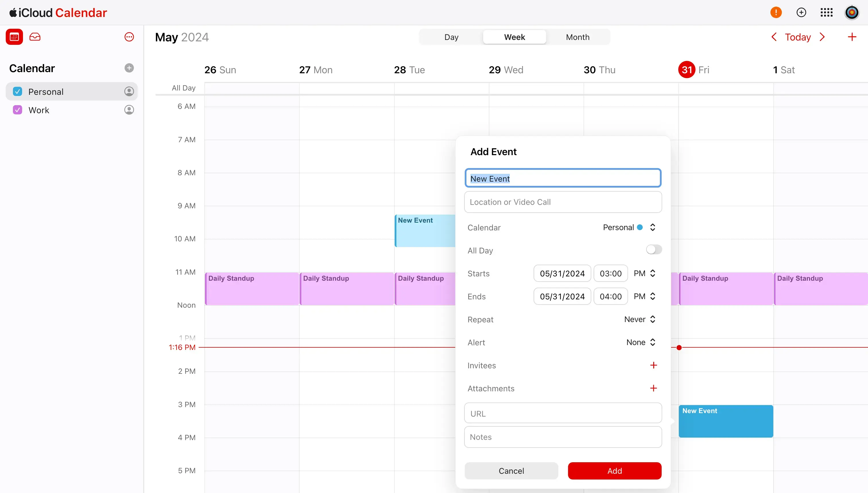Click the Cancel button to dismiss dialog

click(x=511, y=471)
